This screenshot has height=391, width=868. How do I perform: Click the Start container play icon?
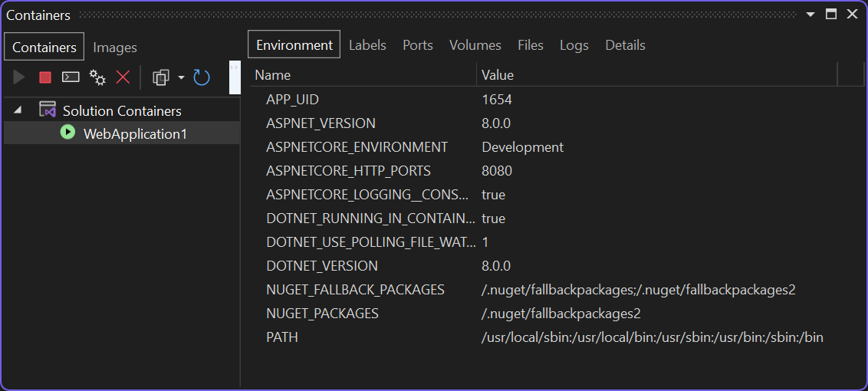pyautogui.click(x=20, y=77)
